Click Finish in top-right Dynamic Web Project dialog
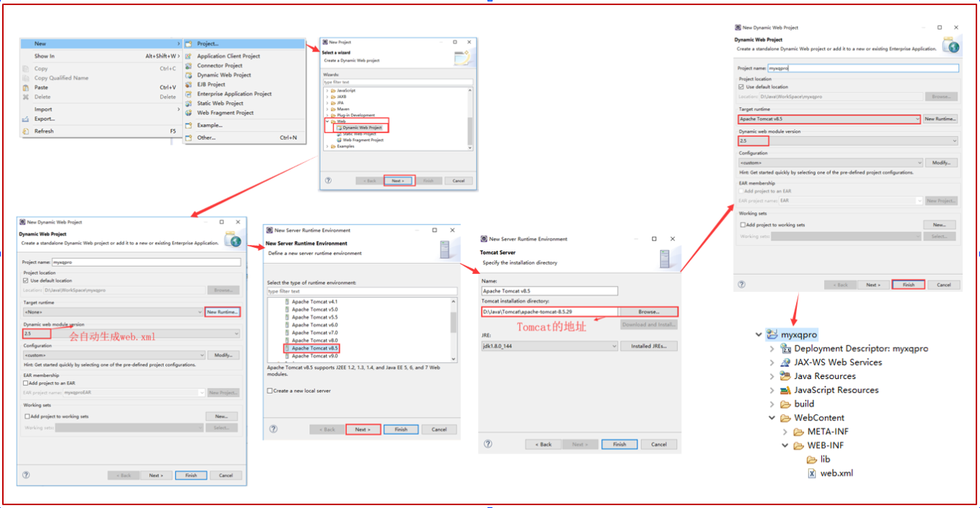The width and height of the screenshot is (980, 508). [x=908, y=285]
